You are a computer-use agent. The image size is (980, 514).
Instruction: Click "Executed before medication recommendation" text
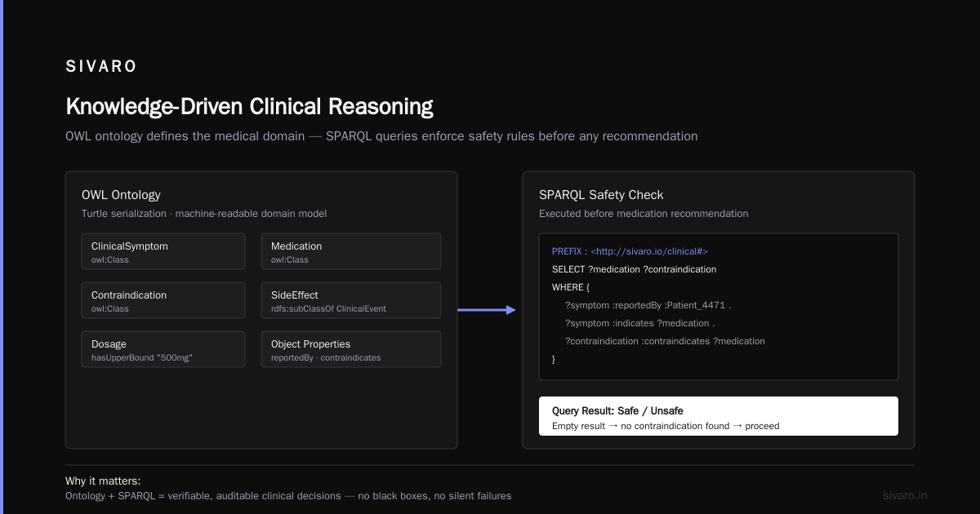644,214
